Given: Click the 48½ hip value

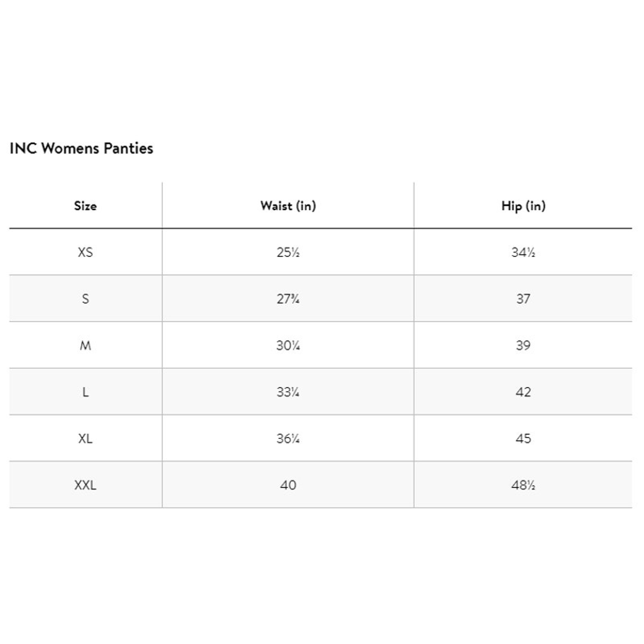Looking at the screenshot, I should 523,485.
